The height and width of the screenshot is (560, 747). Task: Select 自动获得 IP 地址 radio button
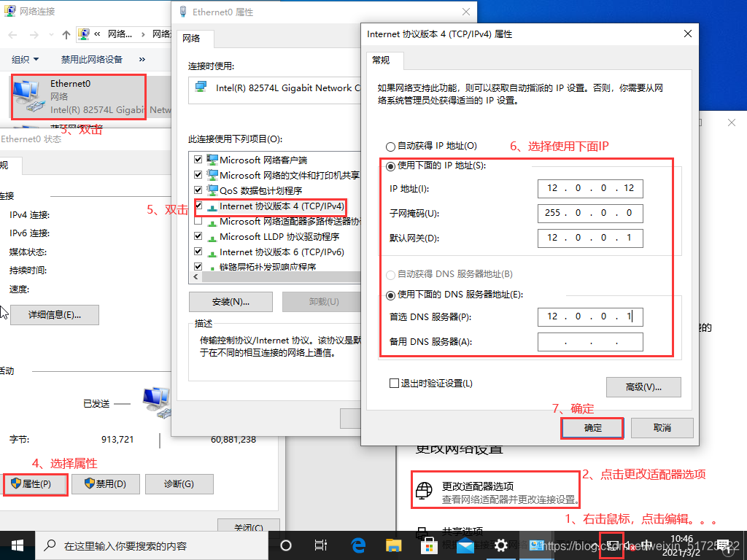pyautogui.click(x=391, y=146)
